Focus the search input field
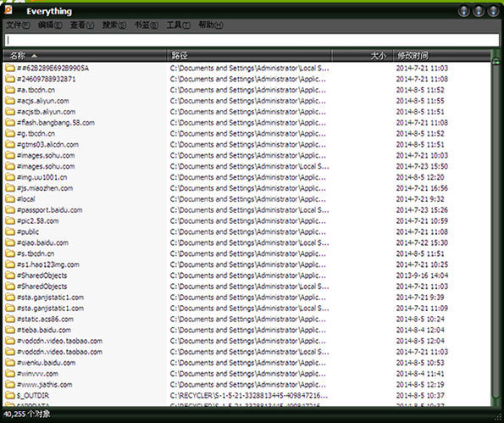 point(252,40)
